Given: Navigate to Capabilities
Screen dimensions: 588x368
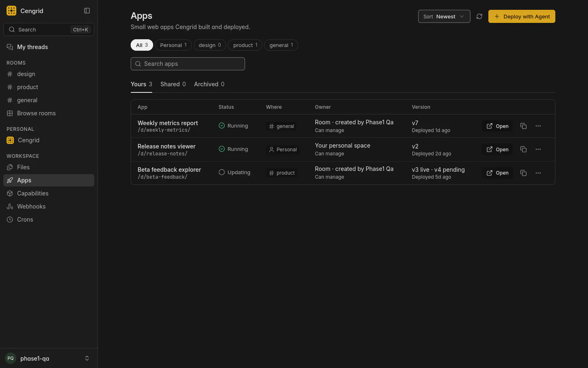Looking at the screenshot, I should 49,193.
